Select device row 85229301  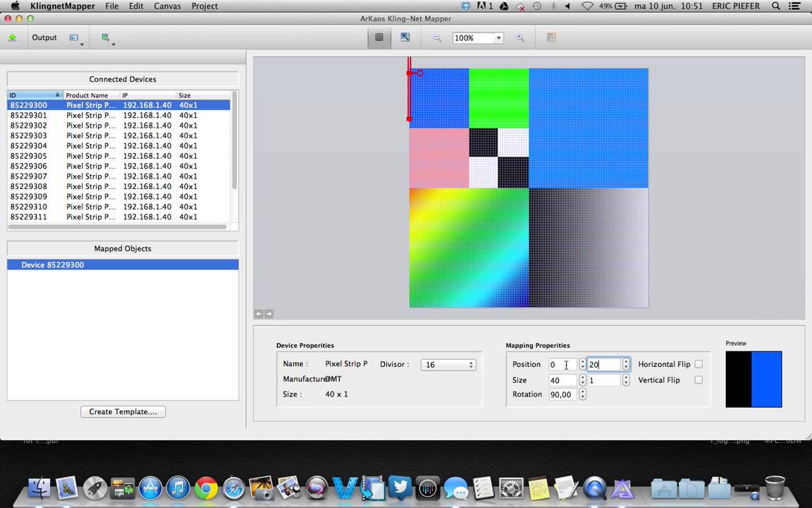pyautogui.click(x=118, y=115)
